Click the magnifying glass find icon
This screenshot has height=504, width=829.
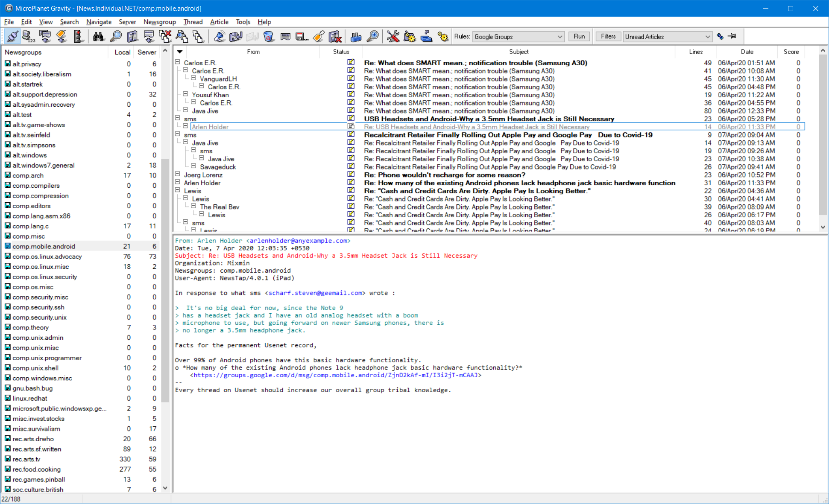pyautogui.click(x=115, y=37)
